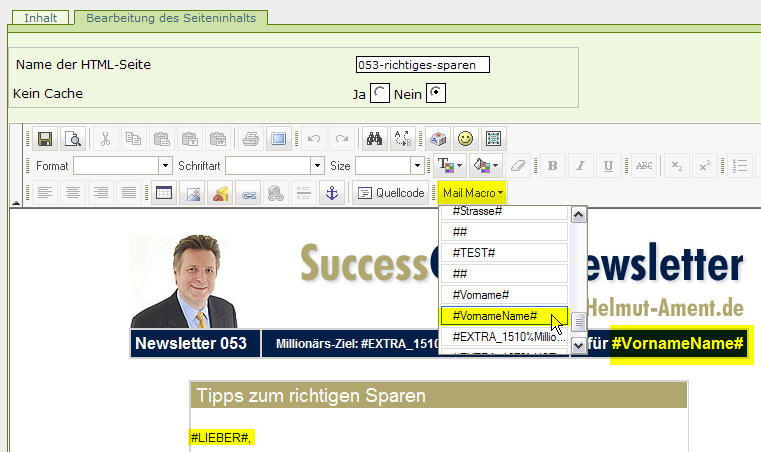This screenshot has width=761, height=452.
Task: Select Nein for Kein Cache
Action: pyautogui.click(x=436, y=94)
